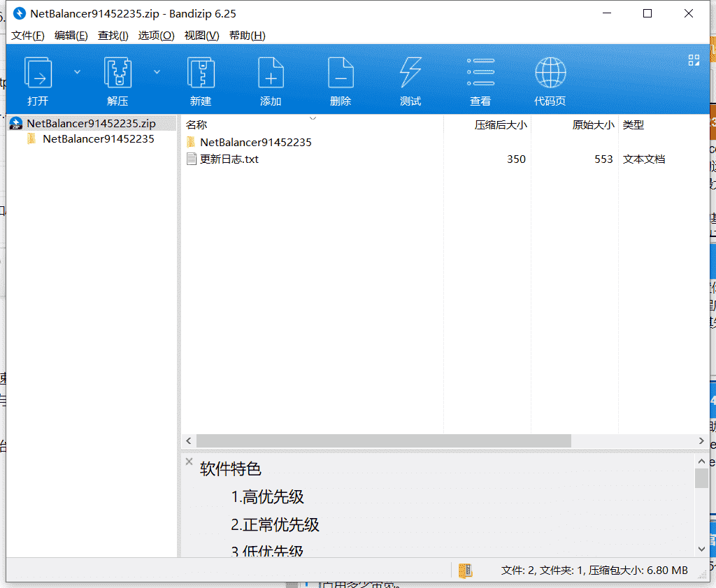Open the 编辑(E) menu
This screenshot has width=716, height=588.
71,36
